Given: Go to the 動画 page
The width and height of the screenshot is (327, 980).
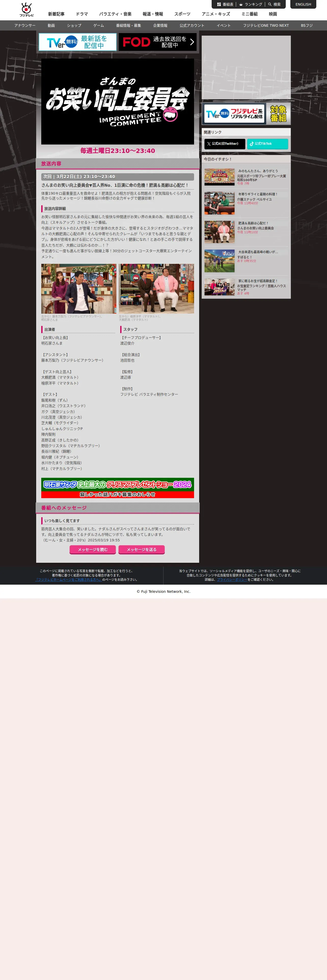Looking at the screenshot, I should (51, 25).
